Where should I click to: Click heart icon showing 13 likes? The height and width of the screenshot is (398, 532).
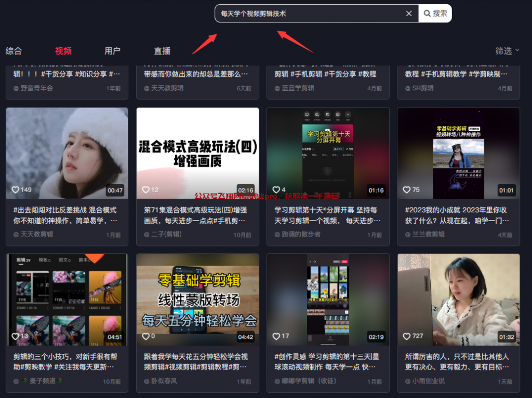pyautogui.click(x=16, y=336)
